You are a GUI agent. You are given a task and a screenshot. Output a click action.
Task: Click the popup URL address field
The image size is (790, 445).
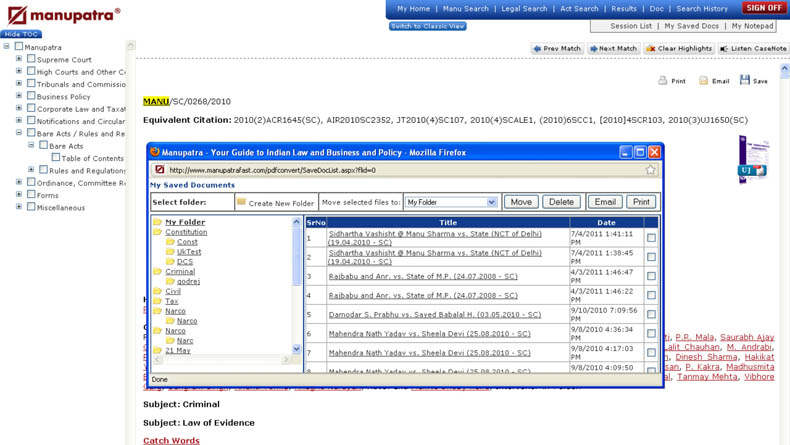tap(405, 170)
